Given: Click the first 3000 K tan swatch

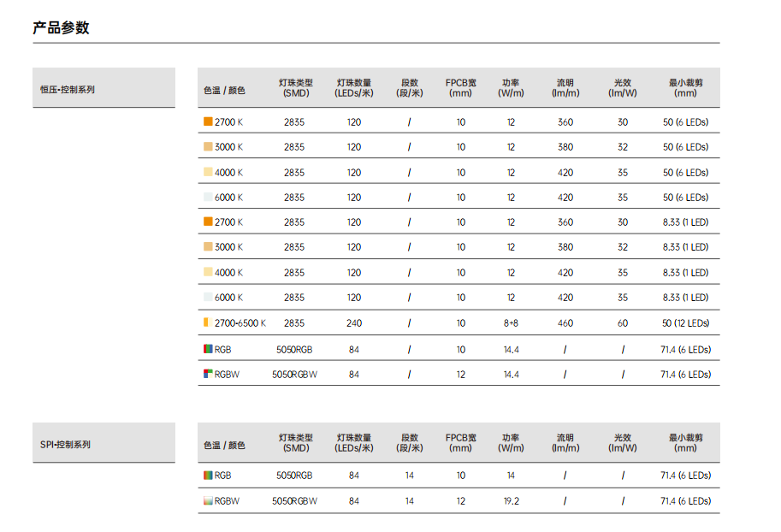Looking at the screenshot, I should click(208, 146).
